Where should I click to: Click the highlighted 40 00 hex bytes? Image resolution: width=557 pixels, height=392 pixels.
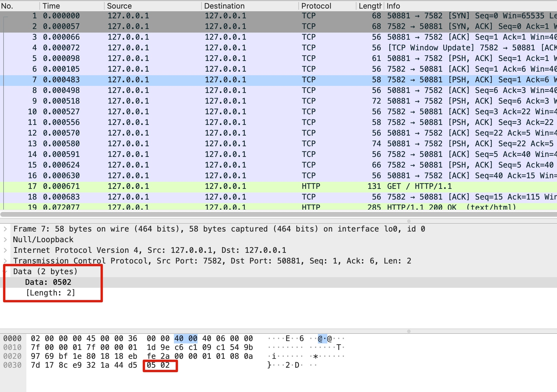coord(185,338)
